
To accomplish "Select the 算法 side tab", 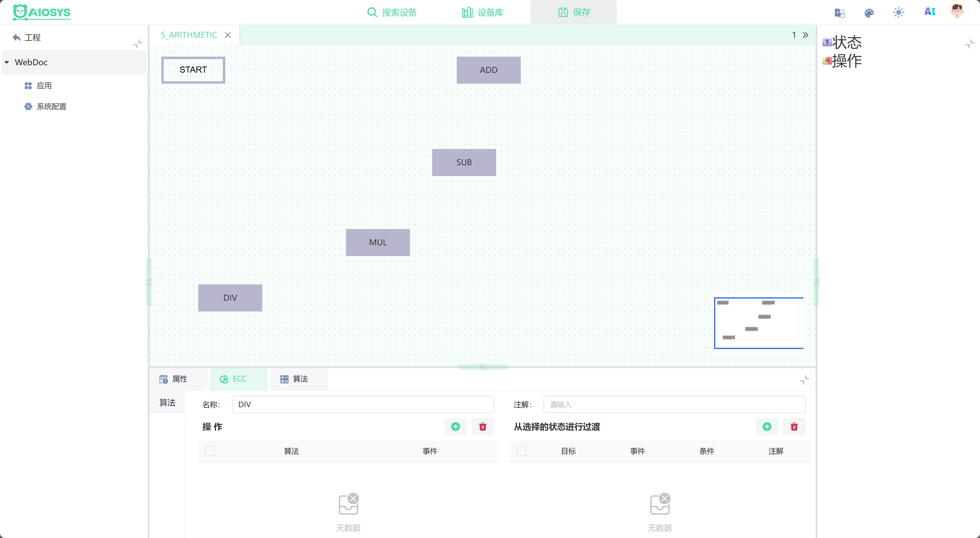I will click(167, 403).
